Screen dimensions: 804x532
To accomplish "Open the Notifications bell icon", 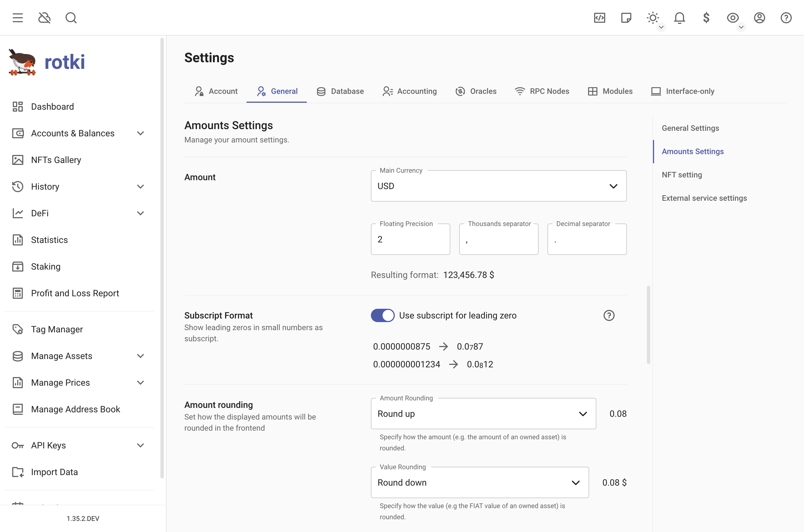I will coord(679,18).
